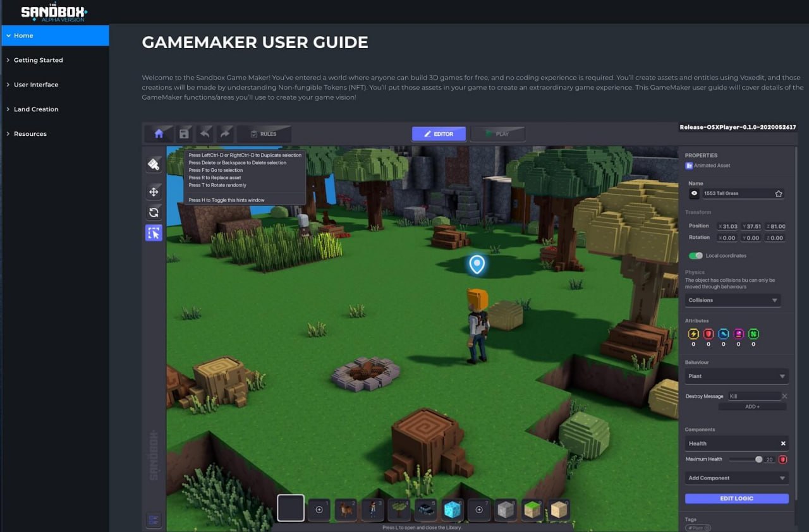Click the map pin marker in the scene

[477, 264]
